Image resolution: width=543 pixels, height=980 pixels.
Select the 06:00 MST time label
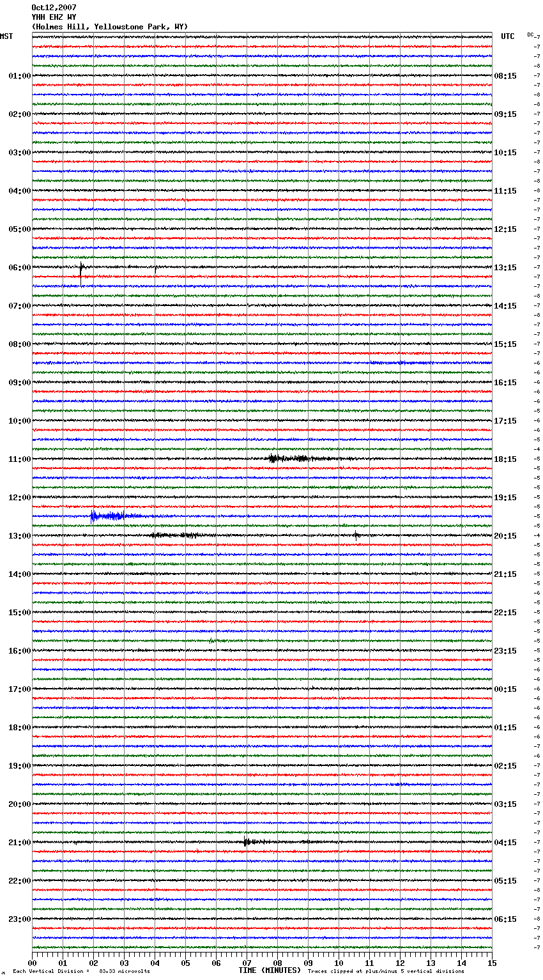tap(20, 268)
